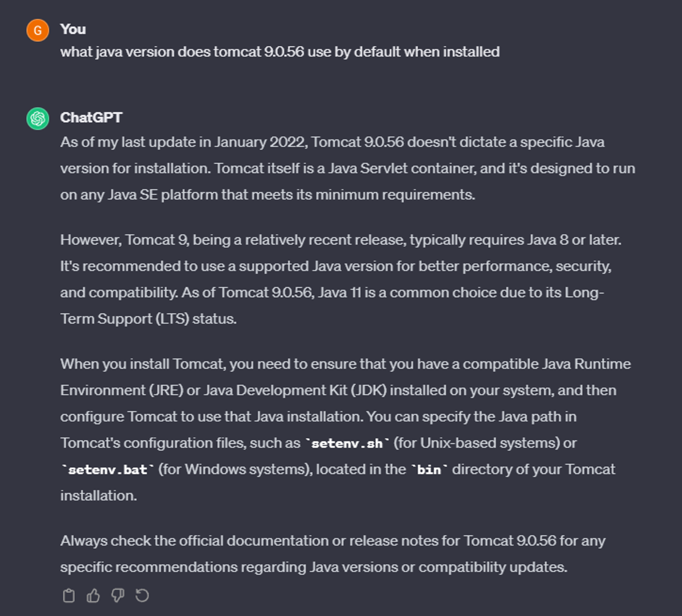
Task: Click the "Term Support (LTS) status" text
Action: tap(148, 319)
